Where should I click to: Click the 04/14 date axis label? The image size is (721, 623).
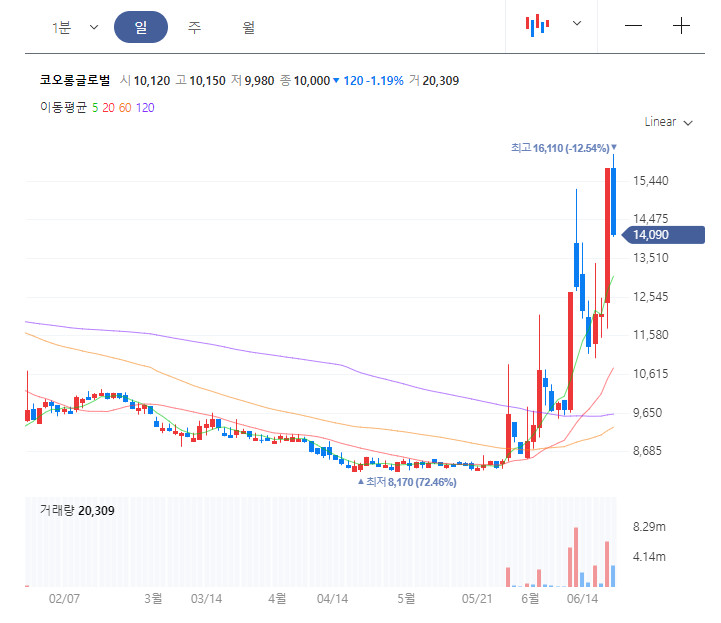[x=332, y=599]
